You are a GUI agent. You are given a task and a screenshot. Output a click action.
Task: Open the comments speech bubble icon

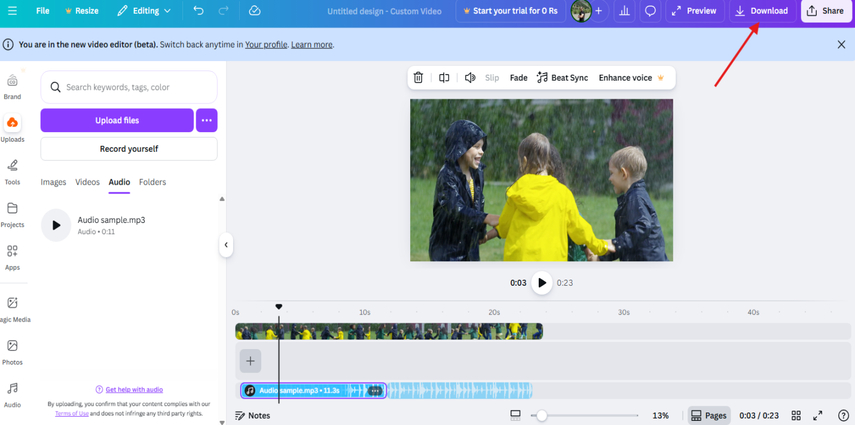pos(650,11)
